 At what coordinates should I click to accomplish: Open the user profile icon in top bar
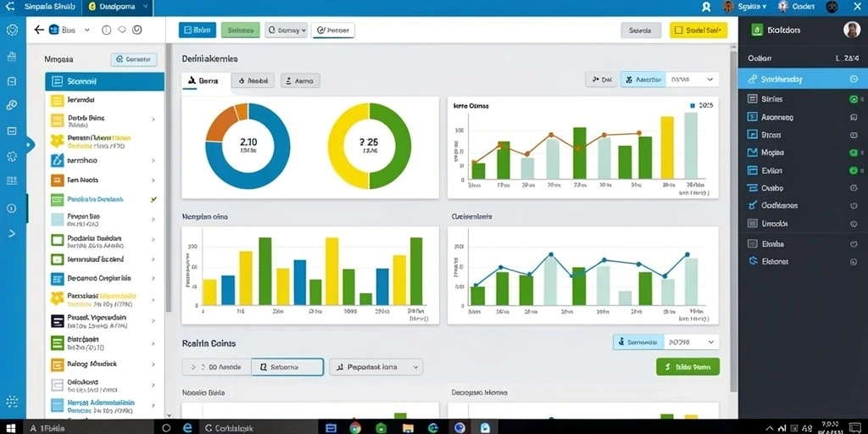706,7
